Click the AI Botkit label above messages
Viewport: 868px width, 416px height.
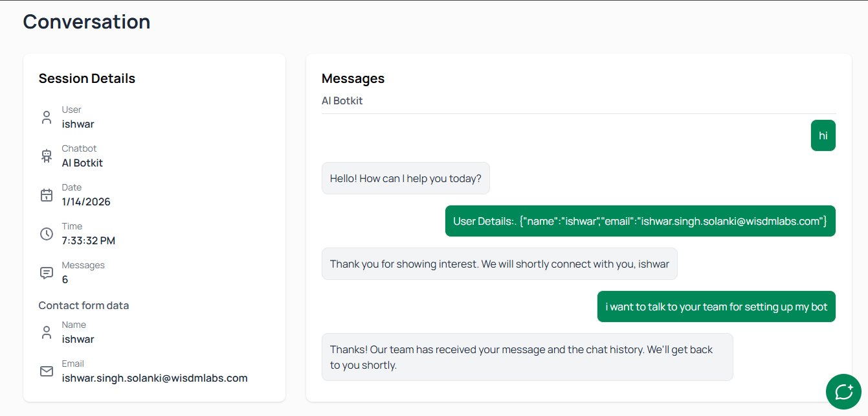[x=342, y=100]
